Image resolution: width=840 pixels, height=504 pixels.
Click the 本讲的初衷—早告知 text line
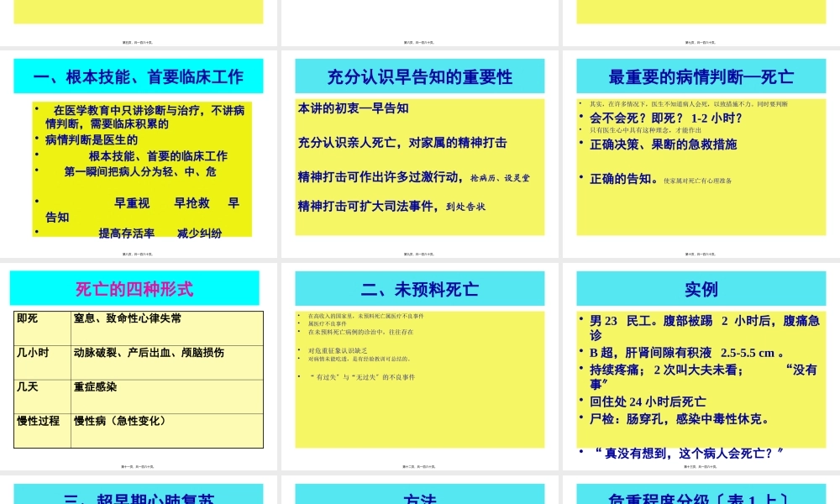pos(353,108)
